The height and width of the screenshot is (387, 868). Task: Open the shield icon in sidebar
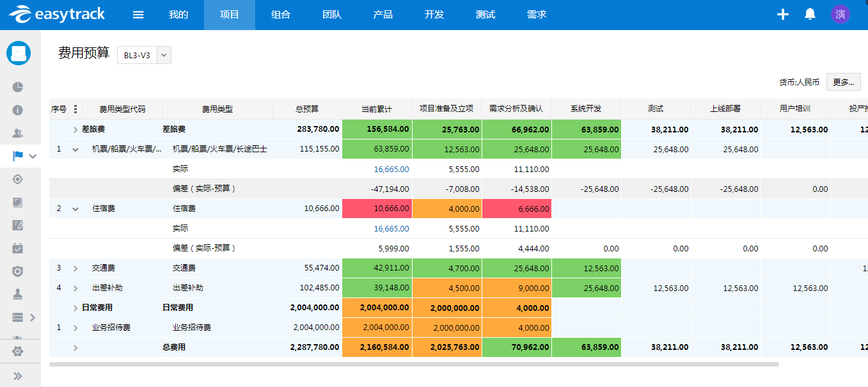click(x=18, y=271)
